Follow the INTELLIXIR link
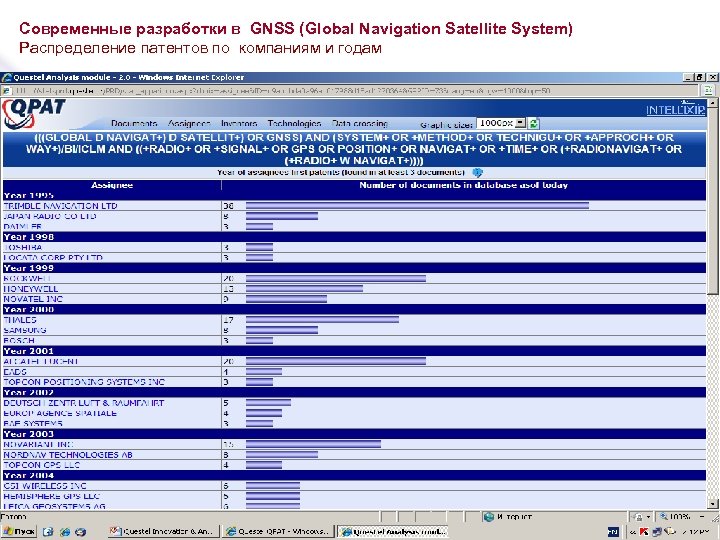This screenshot has width=720, height=540. point(675,110)
